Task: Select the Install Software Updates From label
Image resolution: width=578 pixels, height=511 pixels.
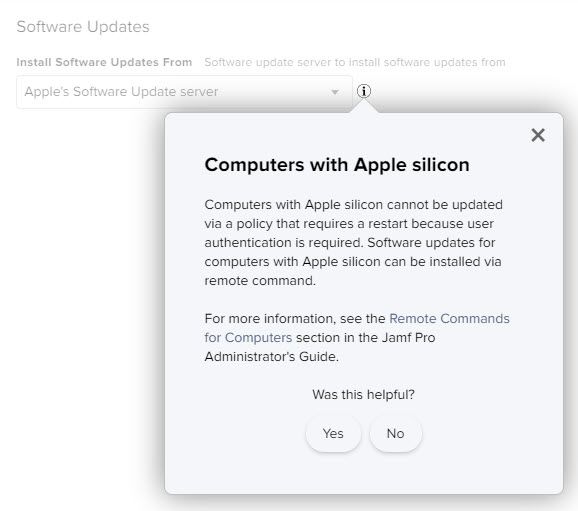Action: [x=104, y=62]
